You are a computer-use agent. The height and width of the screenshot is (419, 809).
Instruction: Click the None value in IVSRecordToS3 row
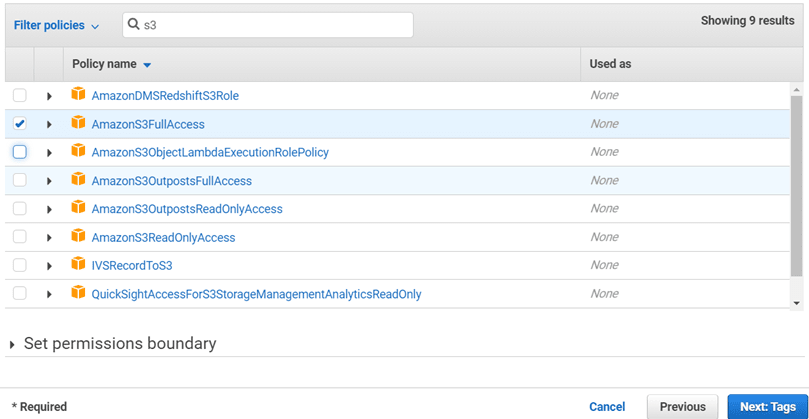point(604,265)
